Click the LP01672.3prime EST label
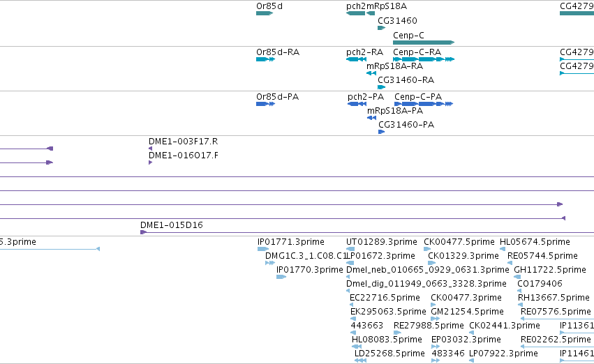 pyautogui.click(x=381, y=256)
